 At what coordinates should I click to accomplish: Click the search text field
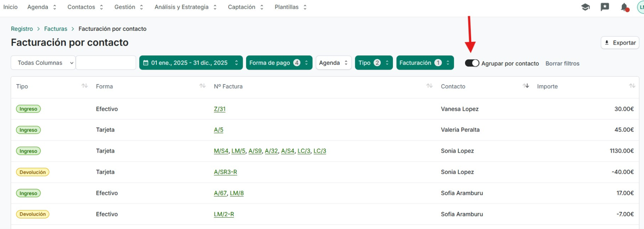pos(106,63)
